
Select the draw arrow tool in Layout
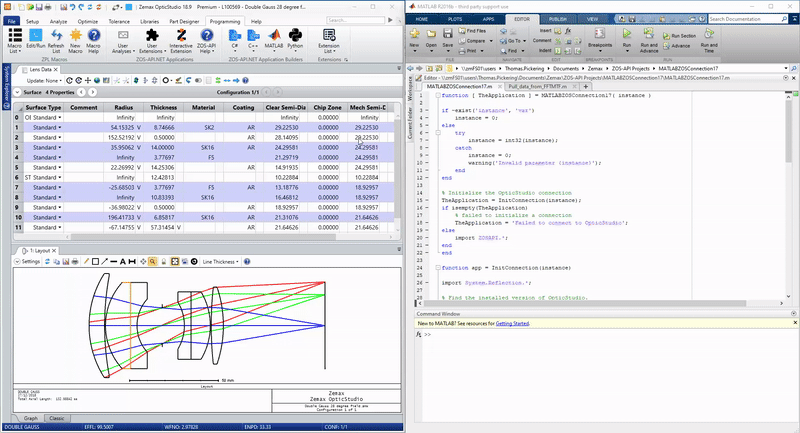105,262
